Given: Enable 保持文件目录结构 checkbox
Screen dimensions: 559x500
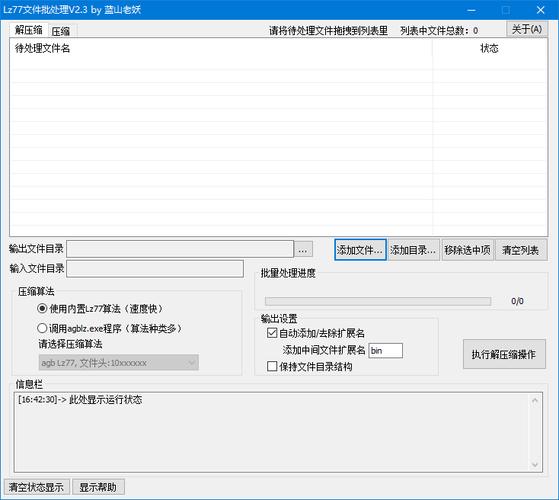Looking at the screenshot, I should point(309,366).
